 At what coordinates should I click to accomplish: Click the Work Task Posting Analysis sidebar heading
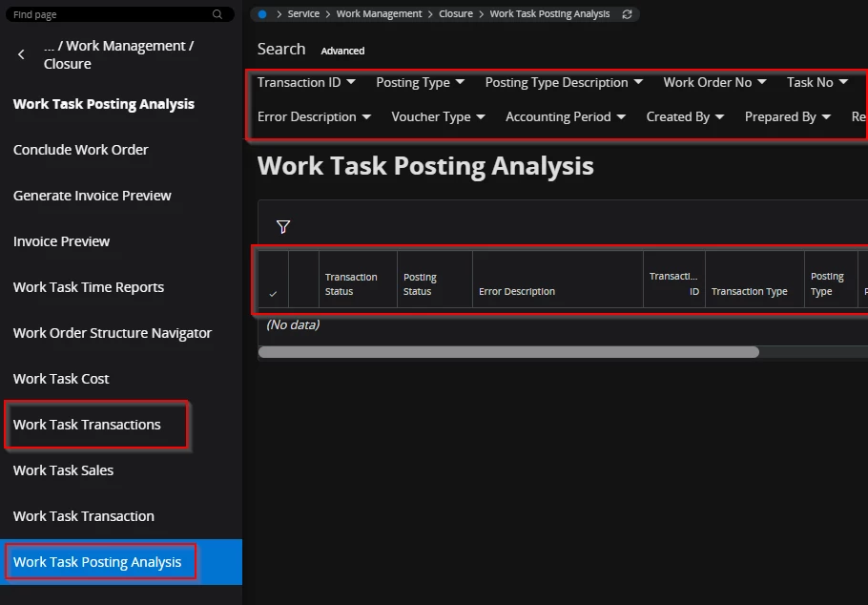point(104,104)
